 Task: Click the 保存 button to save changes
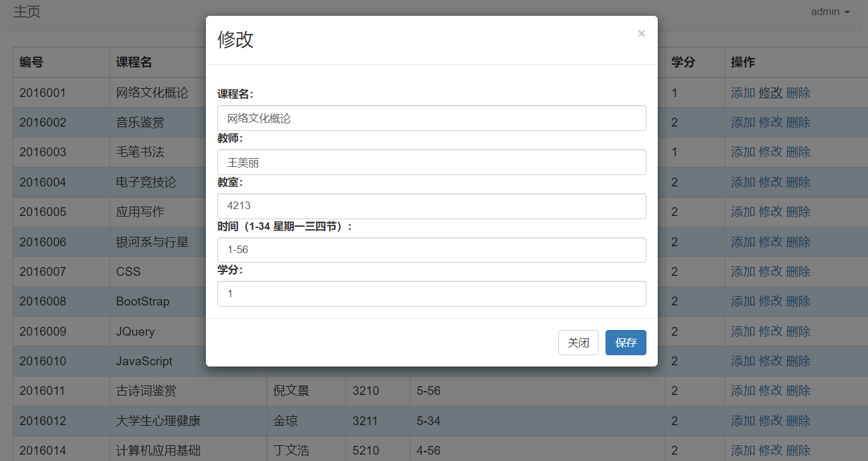pyautogui.click(x=625, y=343)
